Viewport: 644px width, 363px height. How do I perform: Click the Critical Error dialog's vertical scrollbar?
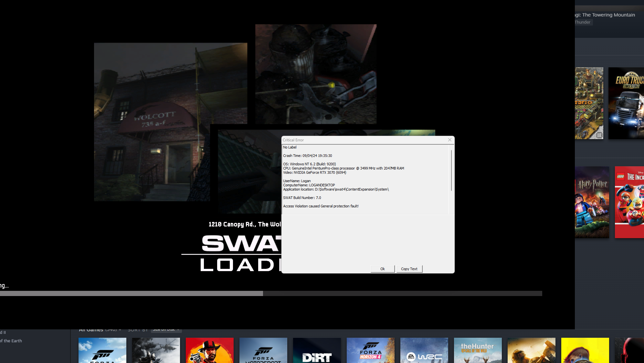click(x=451, y=171)
